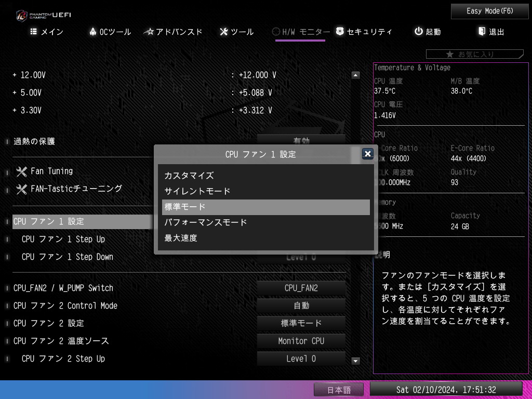Click the アドバンスド star icon
Image resolution: width=532 pixels, height=399 pixels.
pyautogui.click(x=148, y=32)
